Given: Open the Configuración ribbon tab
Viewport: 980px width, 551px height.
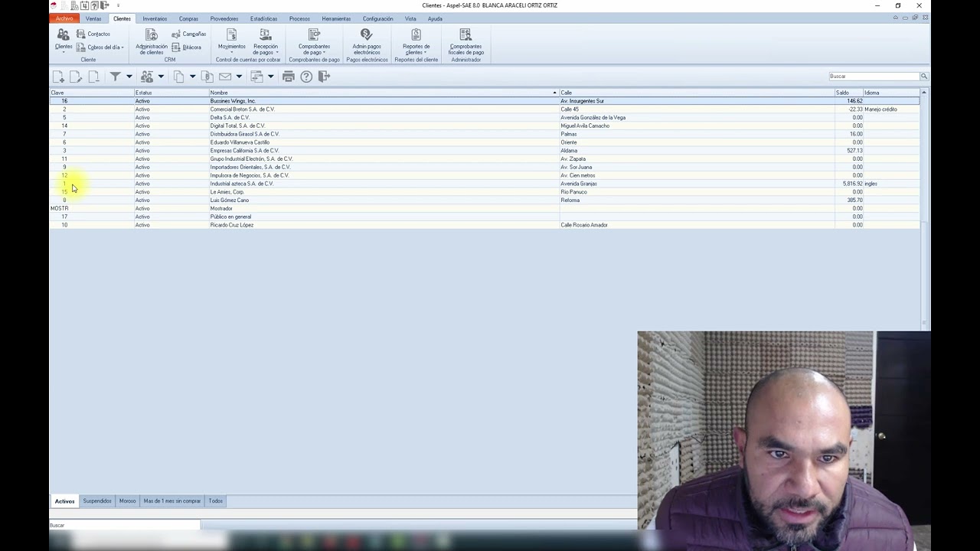Looking at the screenshot, I should [x=377, y=18].
